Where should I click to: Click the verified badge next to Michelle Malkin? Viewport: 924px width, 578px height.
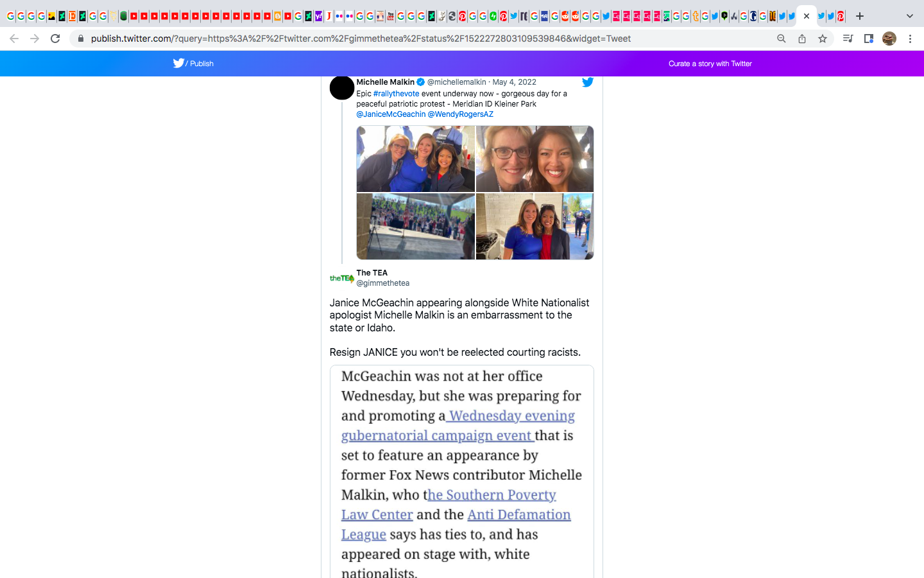[421, 82]
